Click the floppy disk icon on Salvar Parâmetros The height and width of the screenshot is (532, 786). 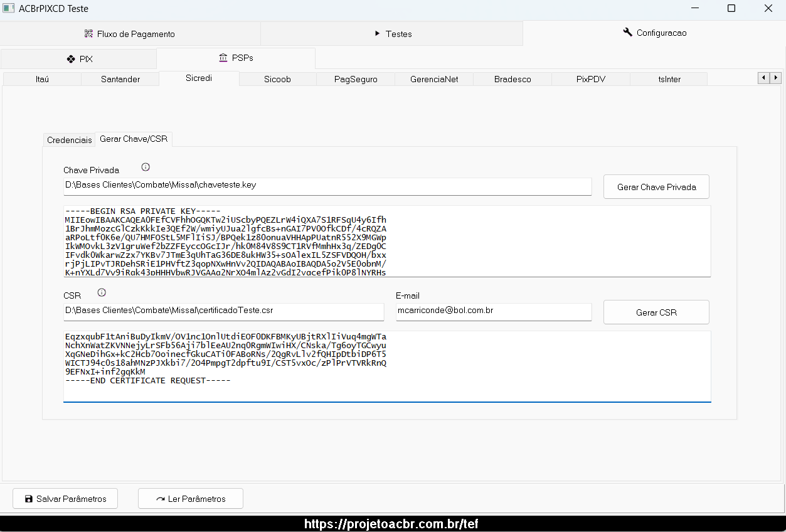28,499
